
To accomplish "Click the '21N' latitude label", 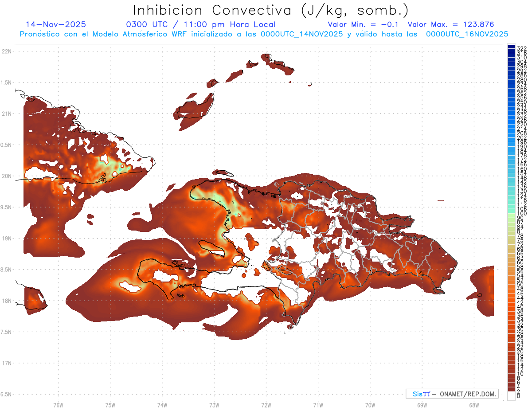I will coord(7,114).
